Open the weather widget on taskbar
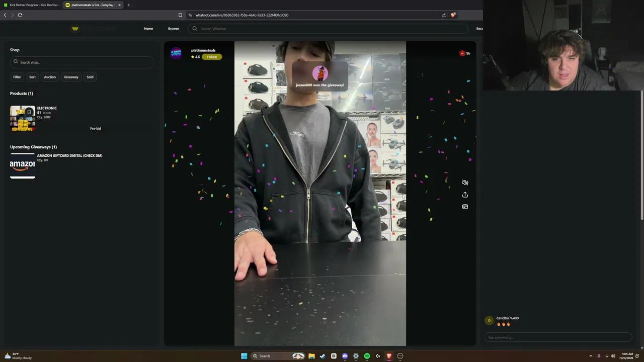This screenshot has height=362, width=644. (x=18, y=356)
